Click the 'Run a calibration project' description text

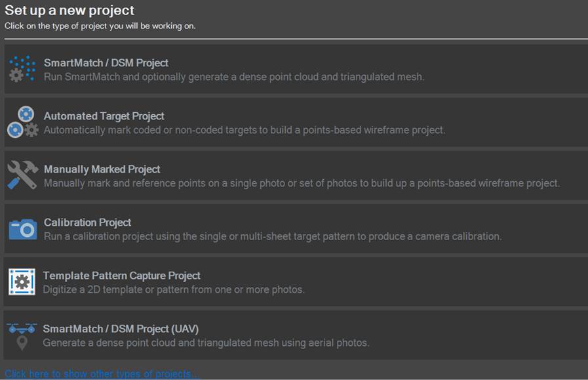(x=273, y=236)
